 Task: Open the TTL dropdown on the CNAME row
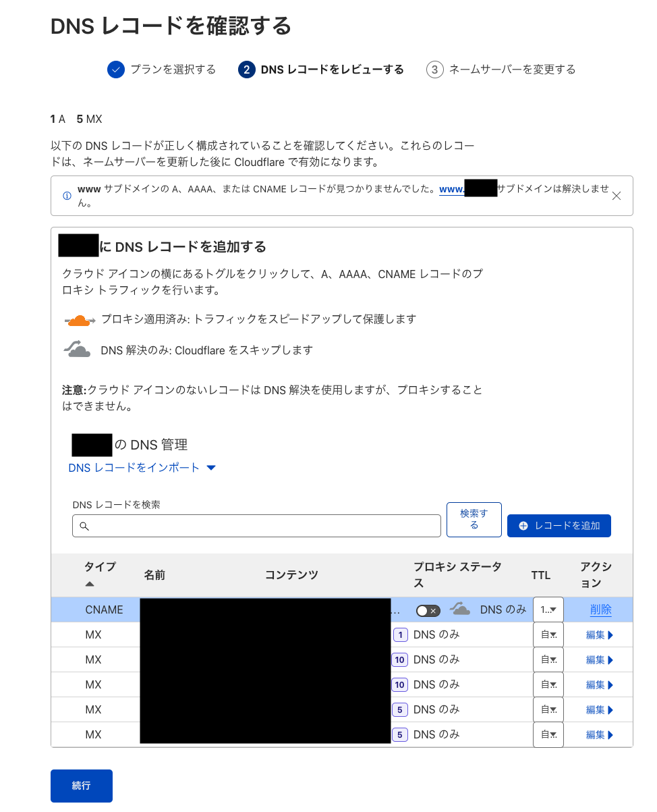click(x=548, y=609)
